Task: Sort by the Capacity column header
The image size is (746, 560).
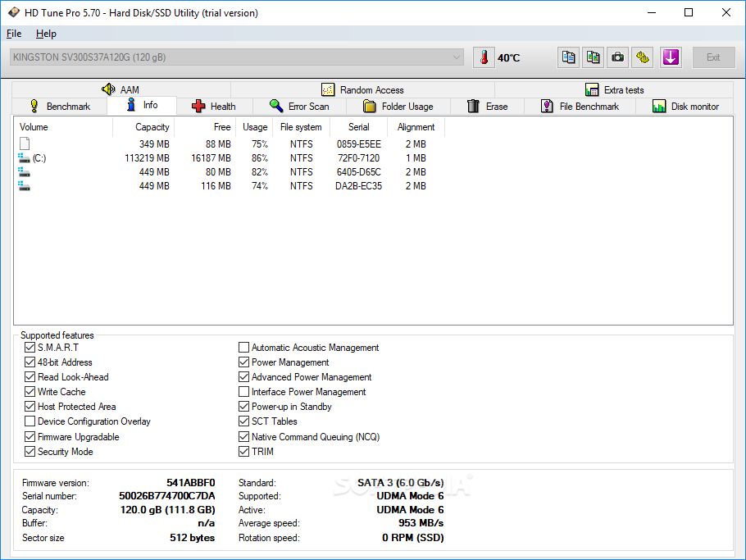Action: tap(143, 127)
